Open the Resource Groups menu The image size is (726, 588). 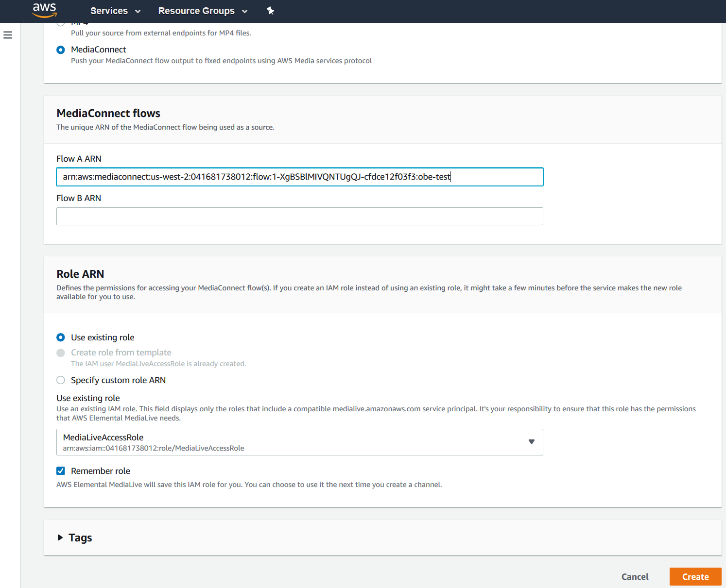point(203,11)
